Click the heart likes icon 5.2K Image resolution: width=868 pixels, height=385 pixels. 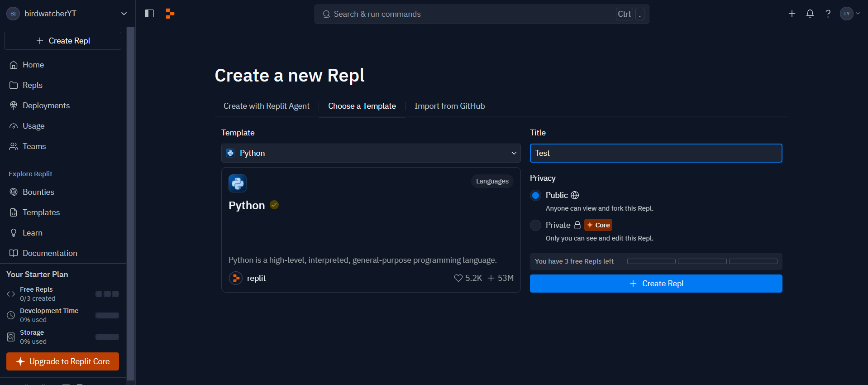(458, 278)
